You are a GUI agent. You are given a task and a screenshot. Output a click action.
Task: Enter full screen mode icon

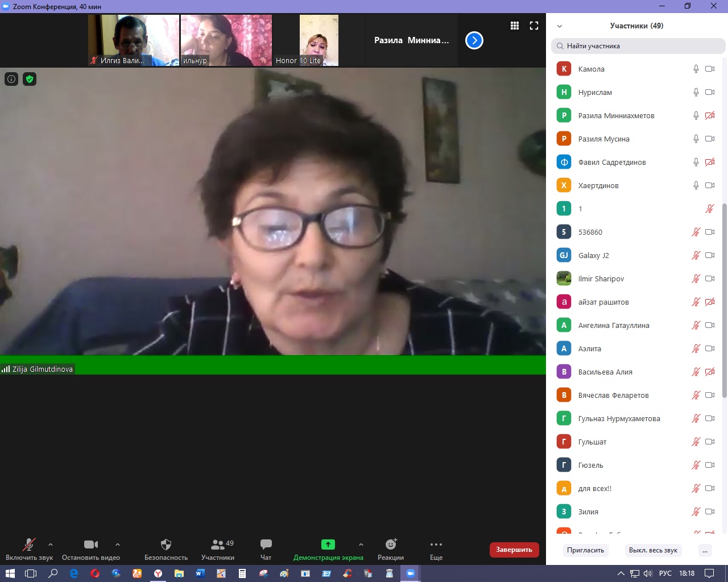(534, 26)
